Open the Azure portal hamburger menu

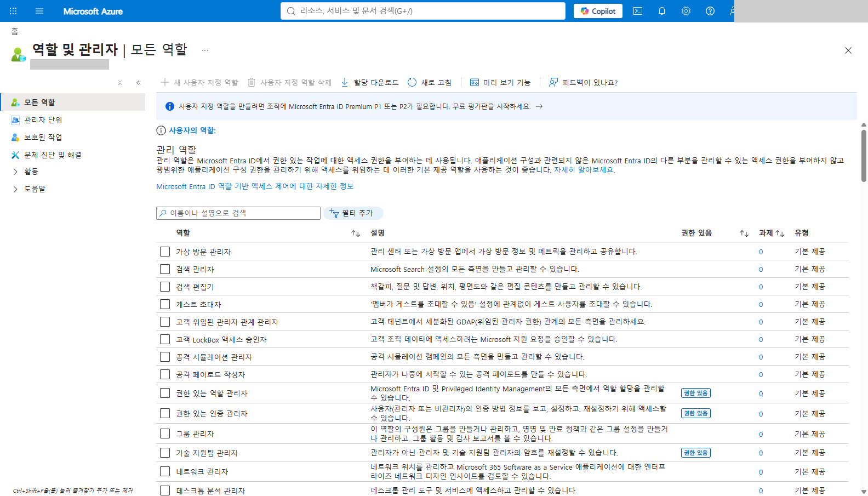[x=39, y=11]
